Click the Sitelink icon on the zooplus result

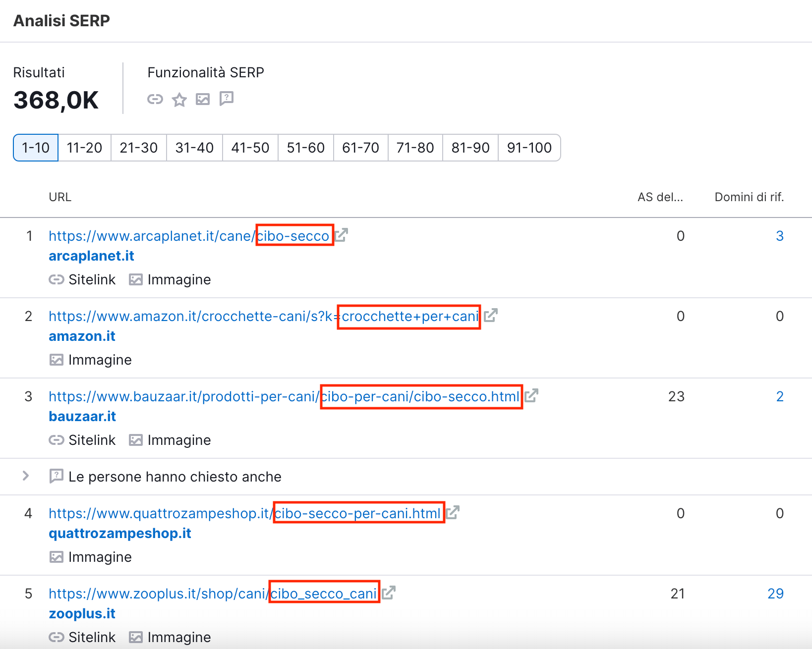pos(57,637)
